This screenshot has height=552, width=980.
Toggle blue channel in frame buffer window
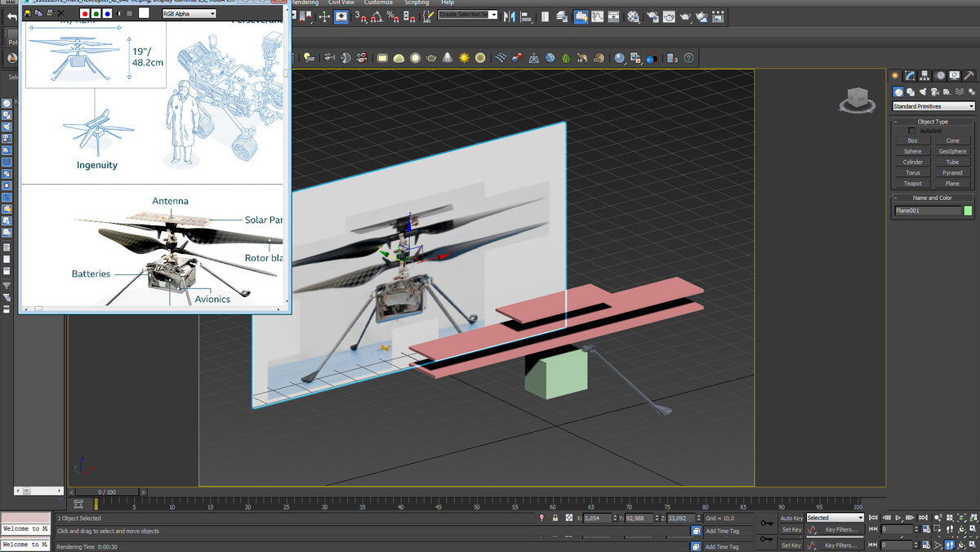[107, 13]
